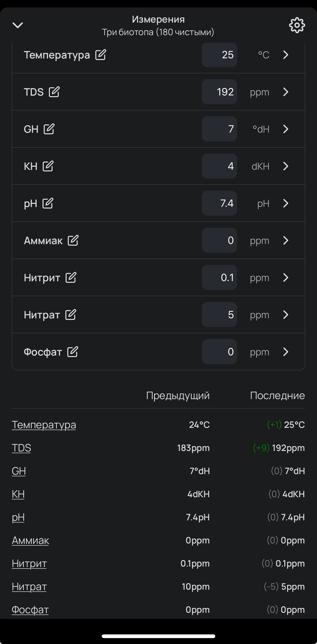Open the Температура link in the comparison table
This screenshot has height=644, width=317.
[x=44, y=425]
